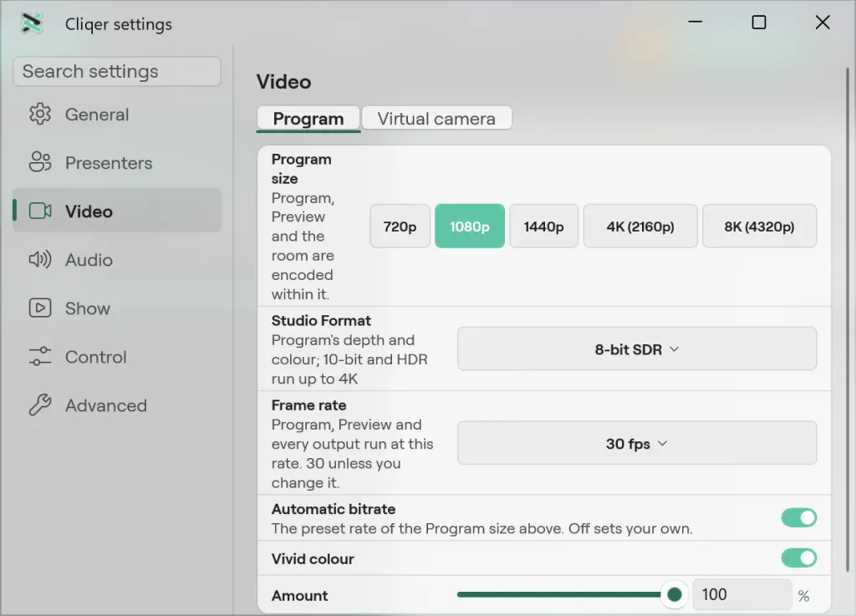Disable Automatic bitrate toggle
This screenshot has width=856, height=616.
point(798,517)
